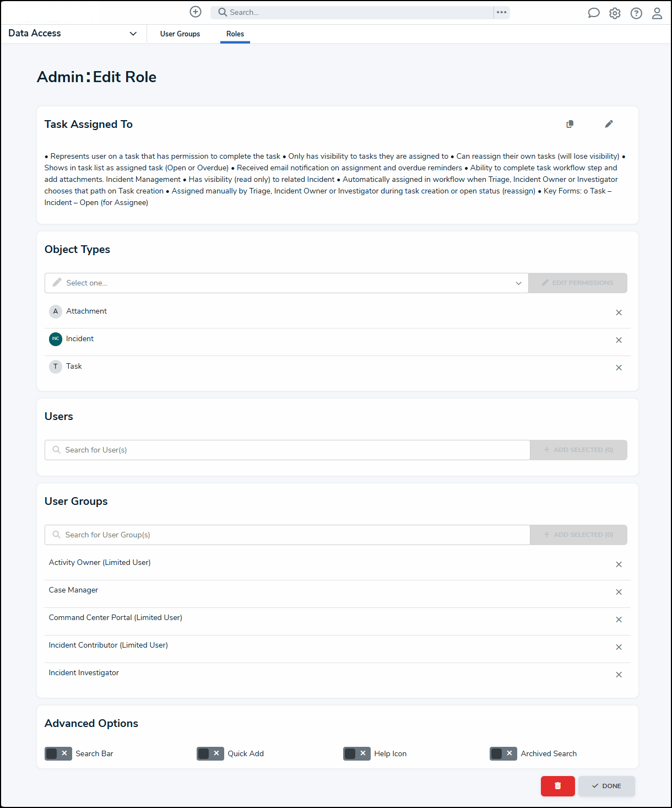Open the search options ellipsis menu
Screen dimensions: 672x808
pos(502,12)
